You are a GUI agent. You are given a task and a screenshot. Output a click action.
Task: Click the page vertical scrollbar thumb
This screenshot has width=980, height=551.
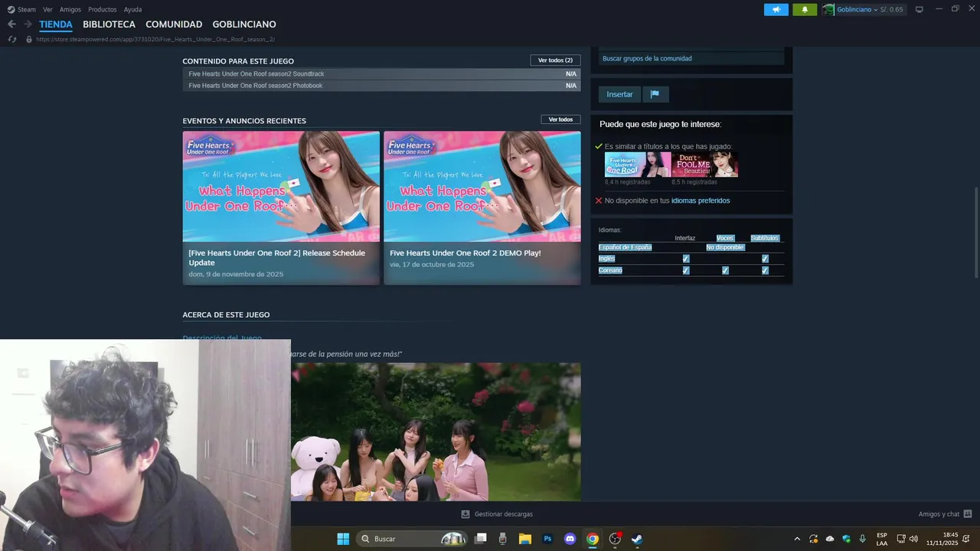976,232
